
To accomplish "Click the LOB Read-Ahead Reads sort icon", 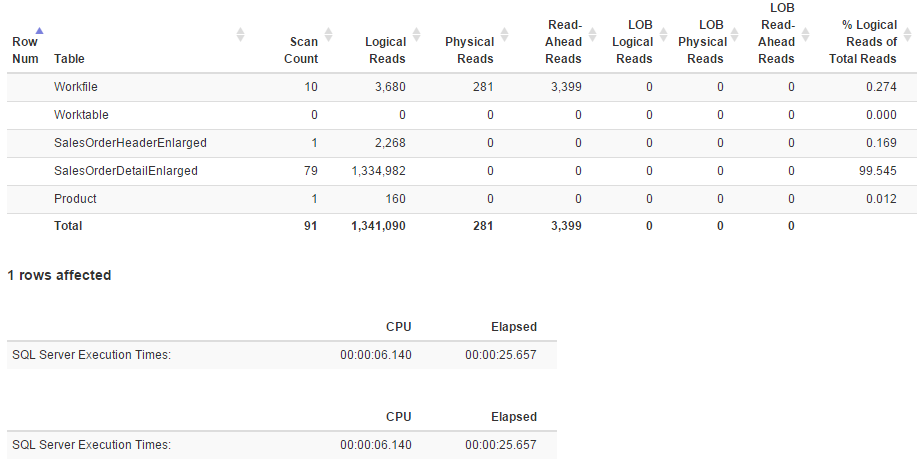I will click(x=805, y=35).
